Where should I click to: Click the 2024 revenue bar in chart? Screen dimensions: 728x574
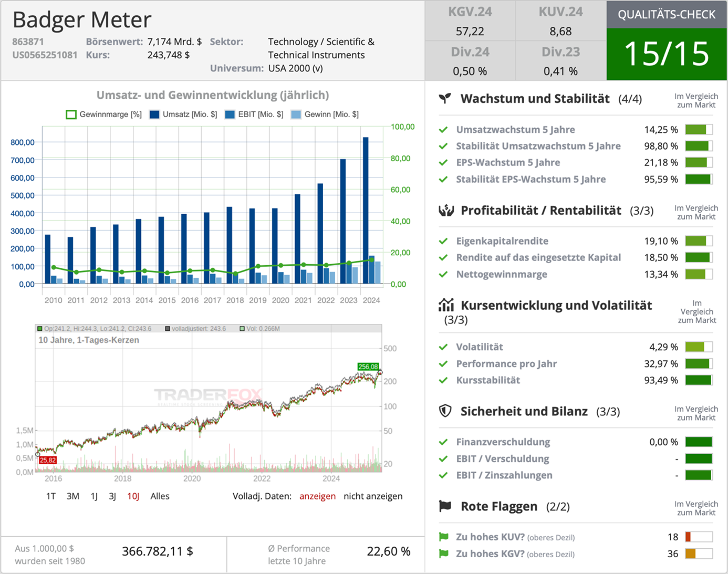click(366, 211)
